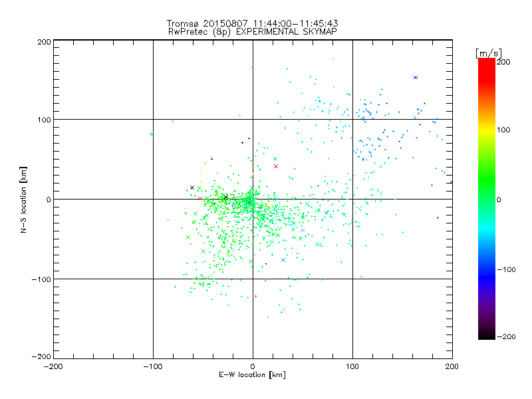Click the 200 tick label on the x-axis

click(x=452, y=366)
